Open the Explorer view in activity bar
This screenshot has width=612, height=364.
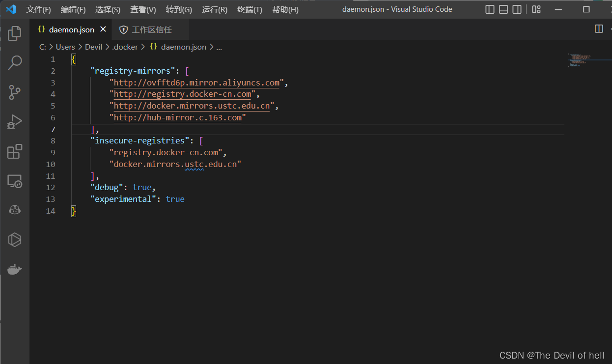[15, 33]
